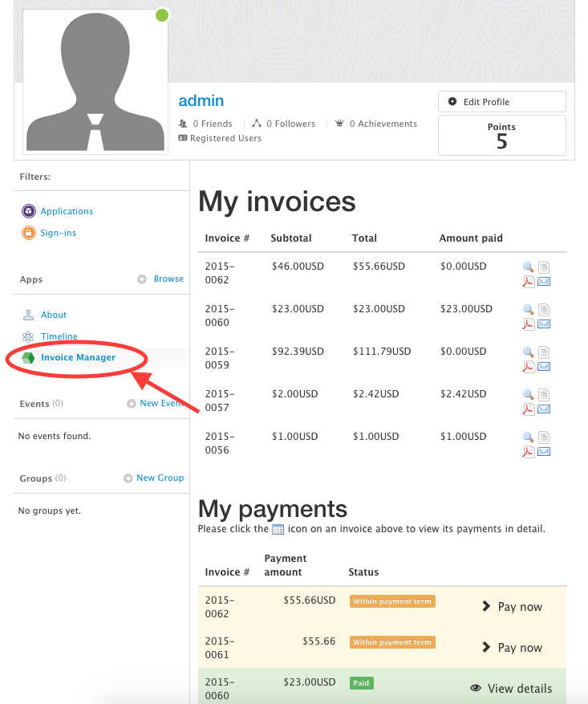The height and width of the screenshot is (704, 588).
Task: Click the 0 Achievements counter
Action: click(x=376, y=124)
